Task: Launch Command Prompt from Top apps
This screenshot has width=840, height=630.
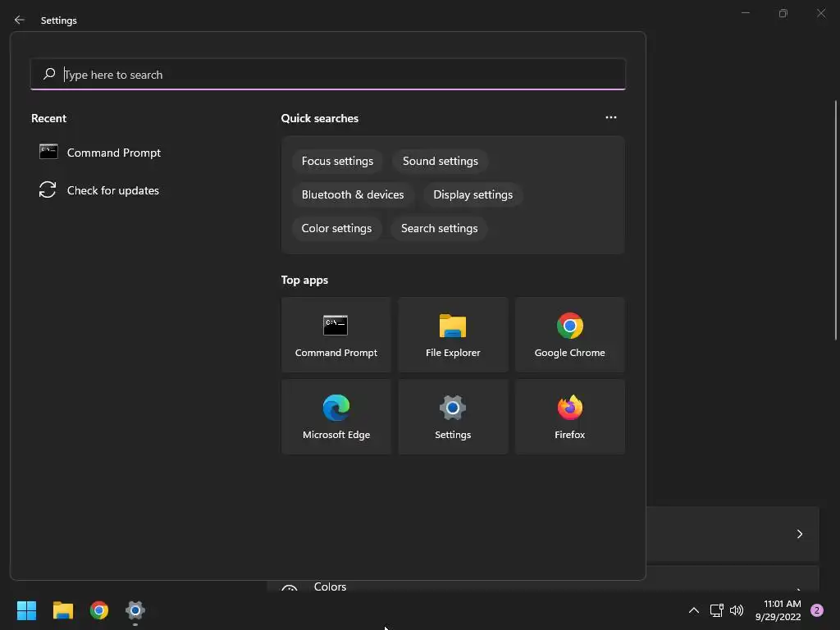Action: [x=336, y=335]
